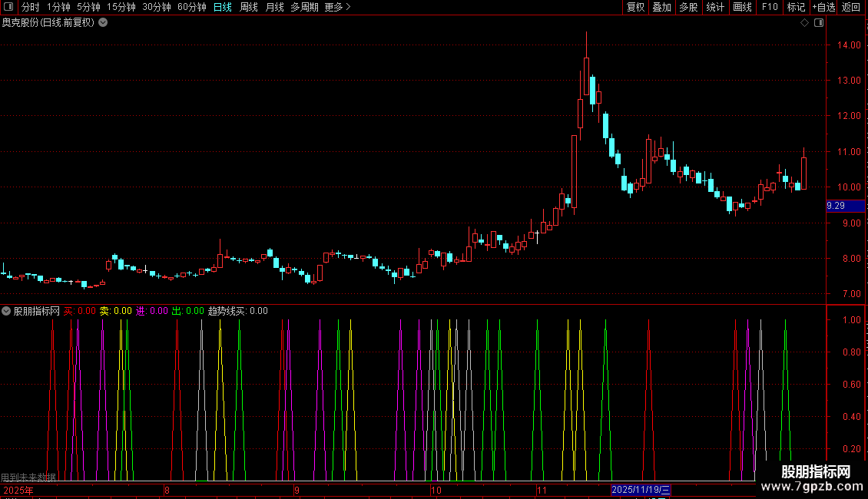This screenshot has width=868, height=499.
Task: Expand the 更多 periods menu
Action: (338, 7)
